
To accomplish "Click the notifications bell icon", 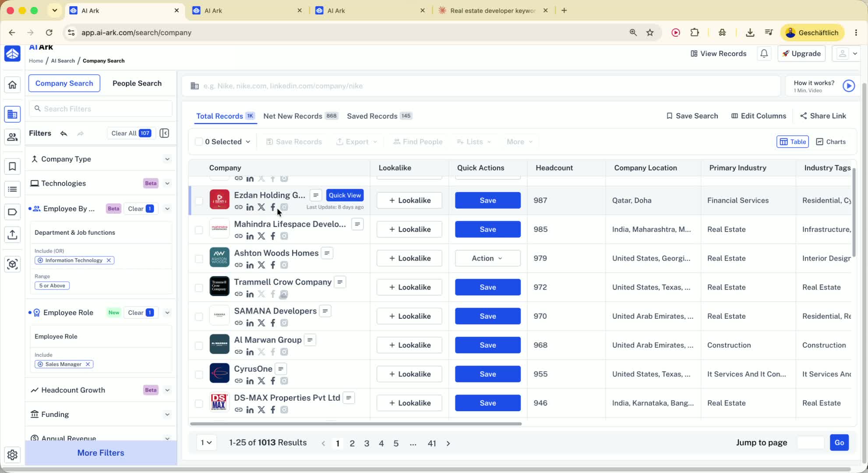I will 764,53.
